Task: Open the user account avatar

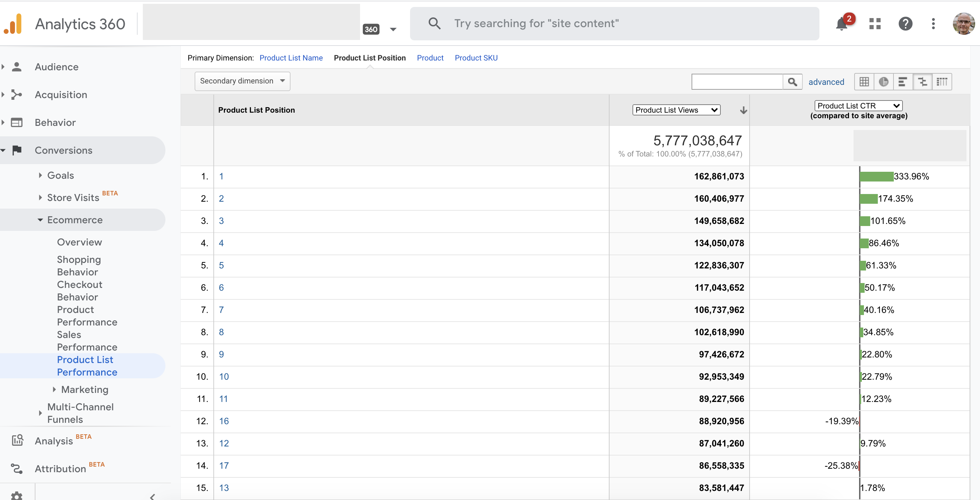Action: (x=963, y=24)
